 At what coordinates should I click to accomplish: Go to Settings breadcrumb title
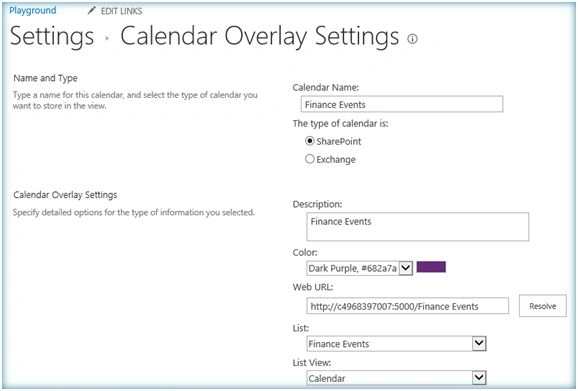pyautogui.click(x=52, y=36)
